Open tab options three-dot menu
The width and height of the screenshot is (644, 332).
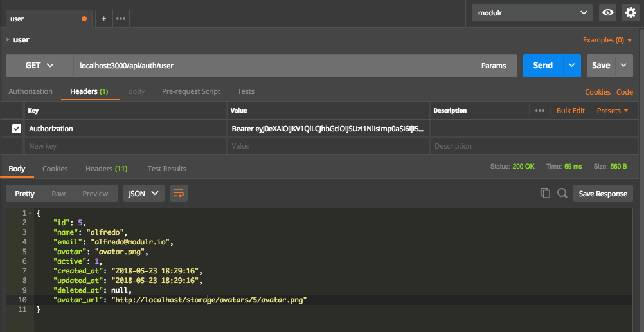[x=121, y=19]
